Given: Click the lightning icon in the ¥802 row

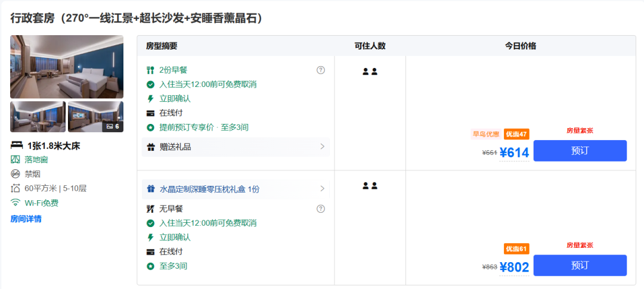Looking at the screenshot, I should click(150, 238).
